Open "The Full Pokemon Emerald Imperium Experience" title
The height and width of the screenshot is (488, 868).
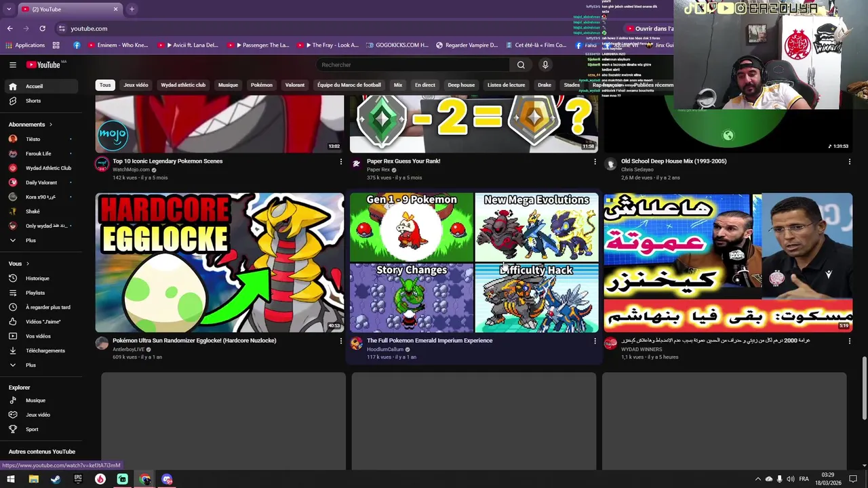429,341
